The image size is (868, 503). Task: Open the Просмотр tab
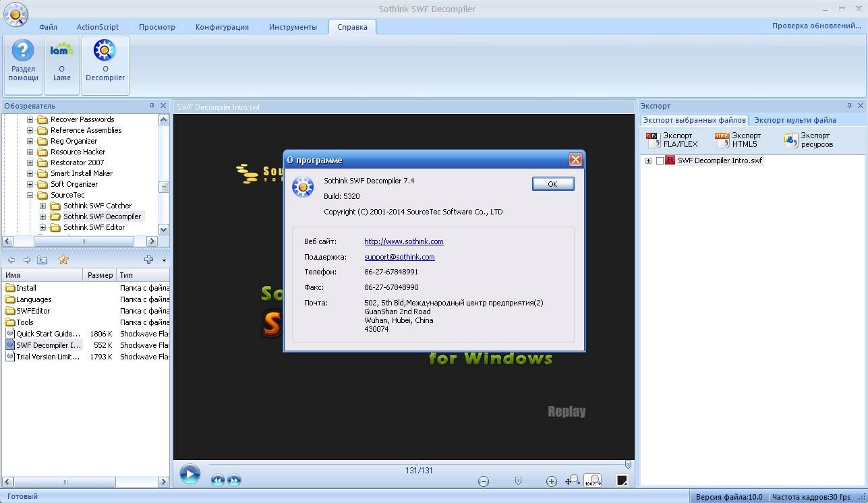point(156,27)
